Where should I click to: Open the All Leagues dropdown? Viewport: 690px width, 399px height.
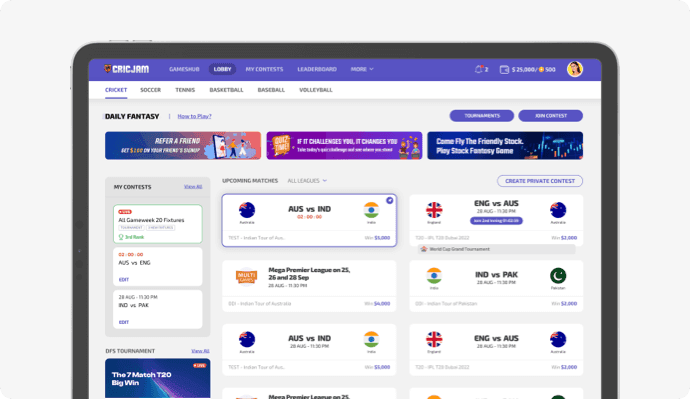[x=307, y=181]
